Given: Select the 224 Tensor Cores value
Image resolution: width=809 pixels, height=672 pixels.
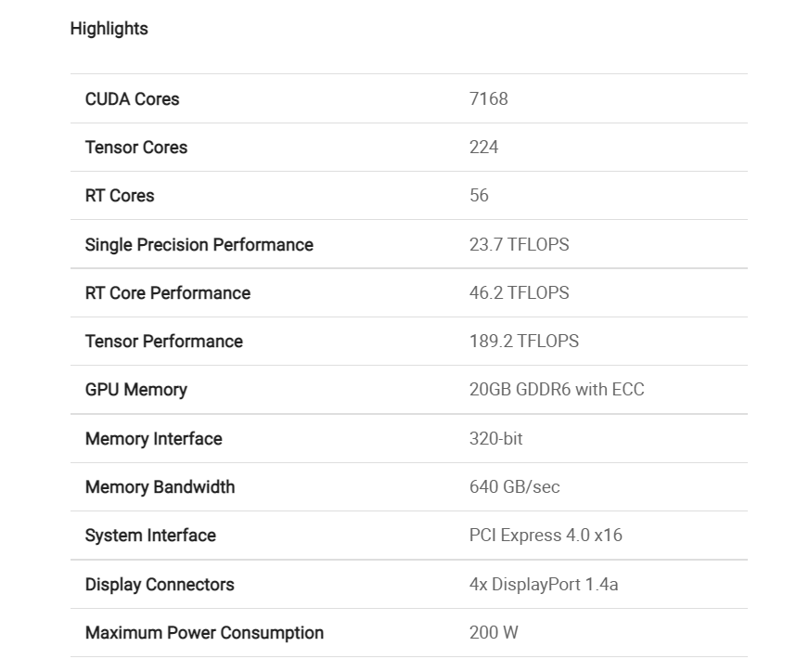Looking at the screenshot, I should coord(483,147).
